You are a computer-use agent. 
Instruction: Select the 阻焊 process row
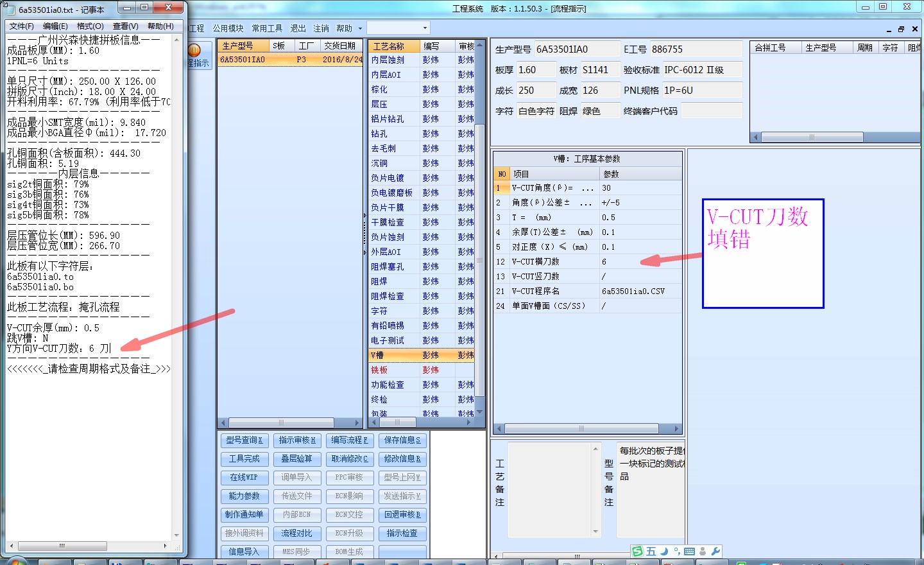point(422,281)
